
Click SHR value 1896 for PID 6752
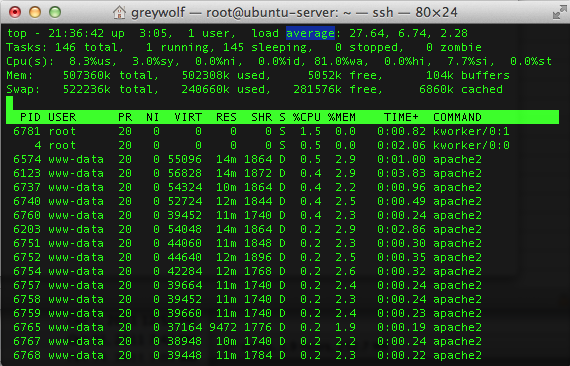[258, 257]
